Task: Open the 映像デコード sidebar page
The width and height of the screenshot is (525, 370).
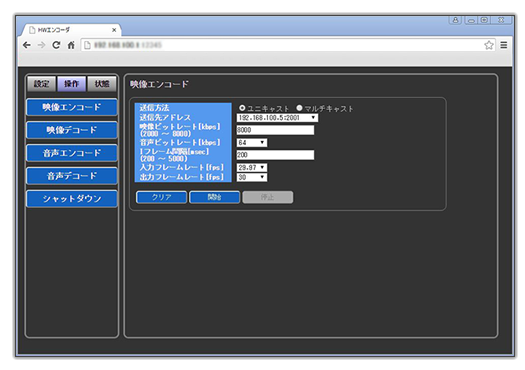Action: (72, 130)
